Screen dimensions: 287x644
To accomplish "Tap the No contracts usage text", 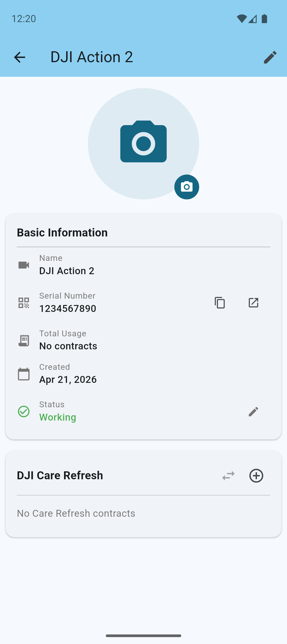I will [x=68, y=346].
